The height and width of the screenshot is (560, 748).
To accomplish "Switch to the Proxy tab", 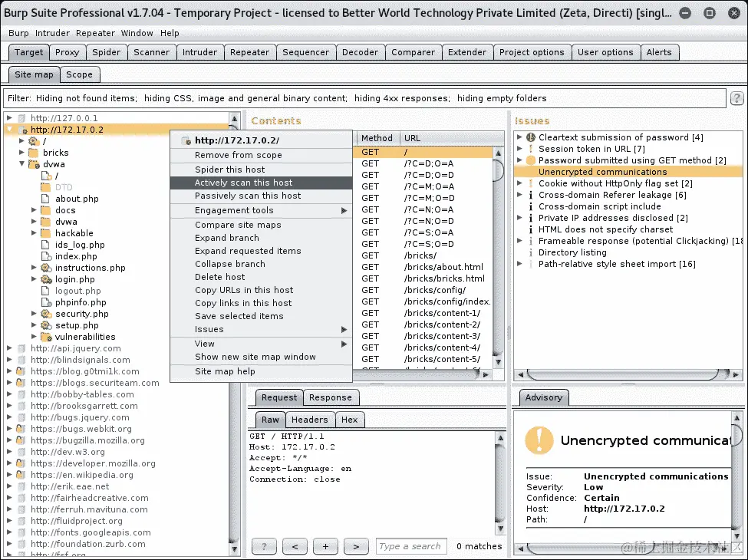I will 68,52.
